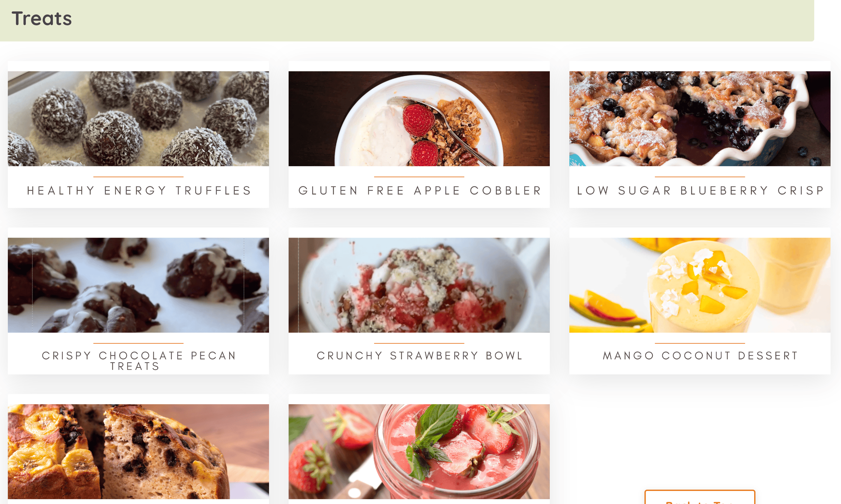841x504 pixels.
Task: Open the strawberry mousse jar photo
Action: coord(419,451)
